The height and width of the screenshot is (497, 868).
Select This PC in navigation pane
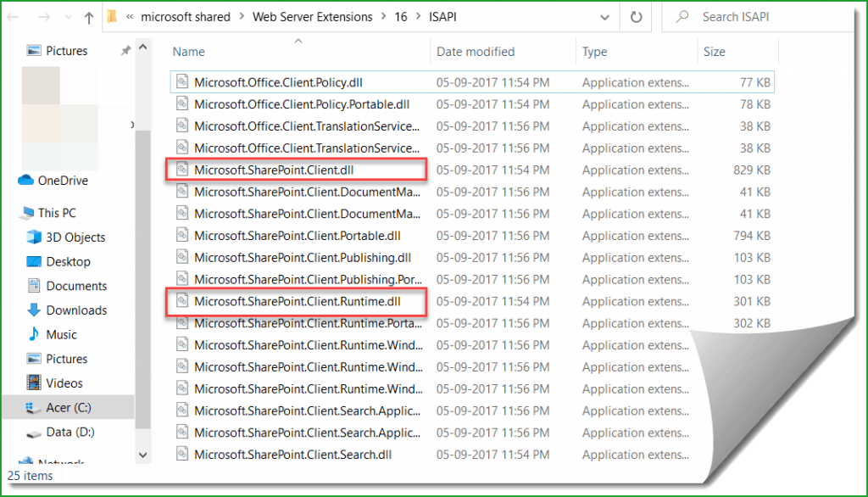coord(57,213)
